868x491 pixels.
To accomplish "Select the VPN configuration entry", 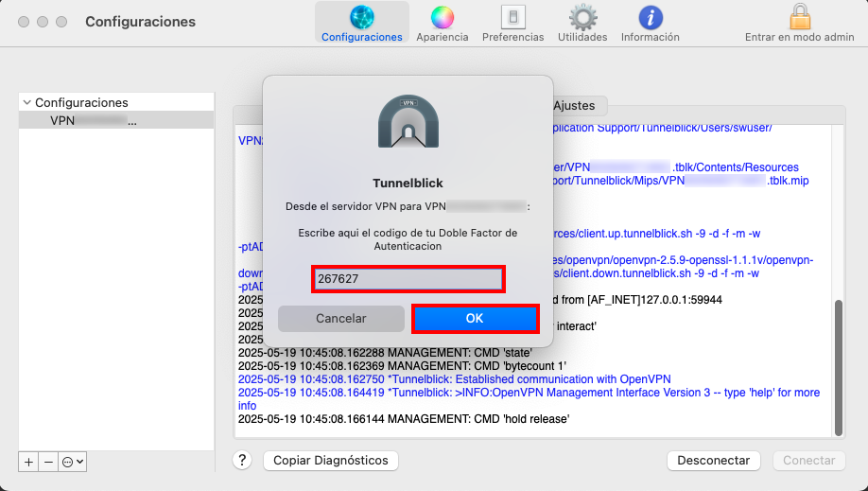I will (x=116, y=120).
